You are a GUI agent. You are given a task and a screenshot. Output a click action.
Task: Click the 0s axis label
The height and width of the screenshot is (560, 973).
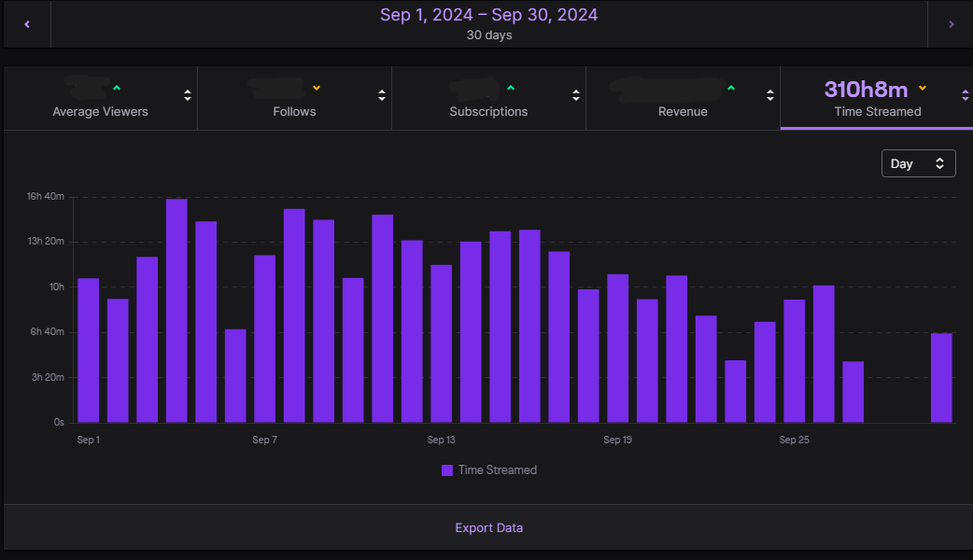point(59,422)
